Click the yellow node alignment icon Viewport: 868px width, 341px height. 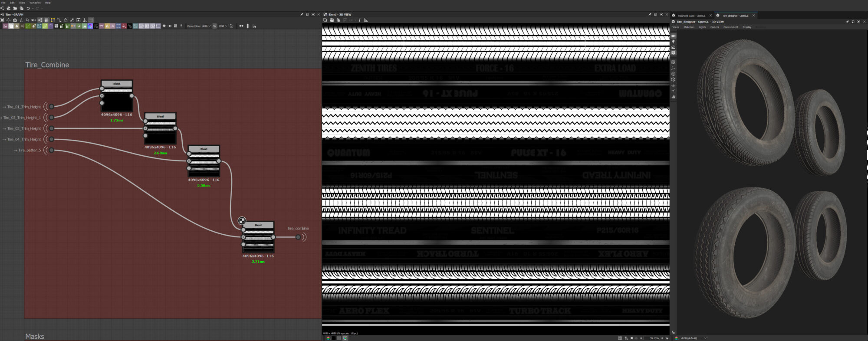point(53,20)
